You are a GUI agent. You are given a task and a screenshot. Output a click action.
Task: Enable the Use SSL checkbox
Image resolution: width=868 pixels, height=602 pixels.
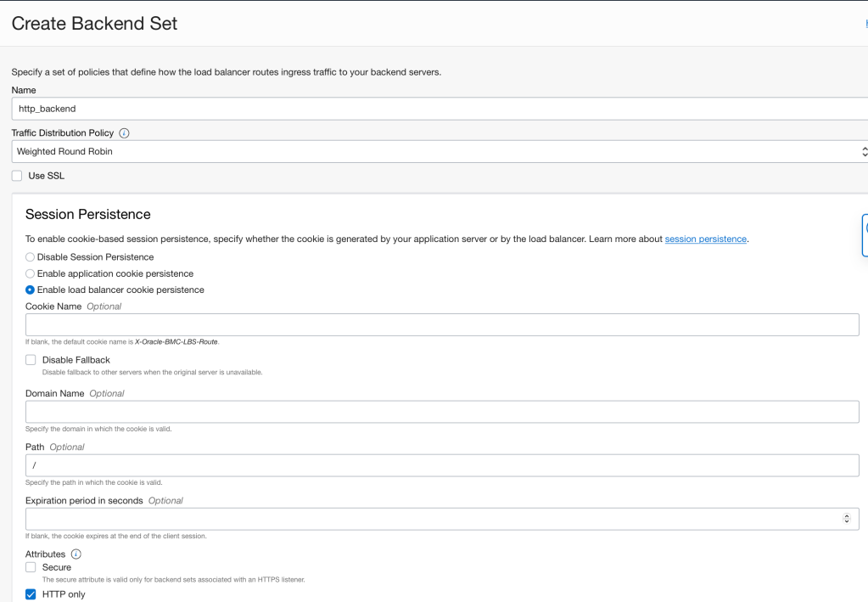point(17,176)
